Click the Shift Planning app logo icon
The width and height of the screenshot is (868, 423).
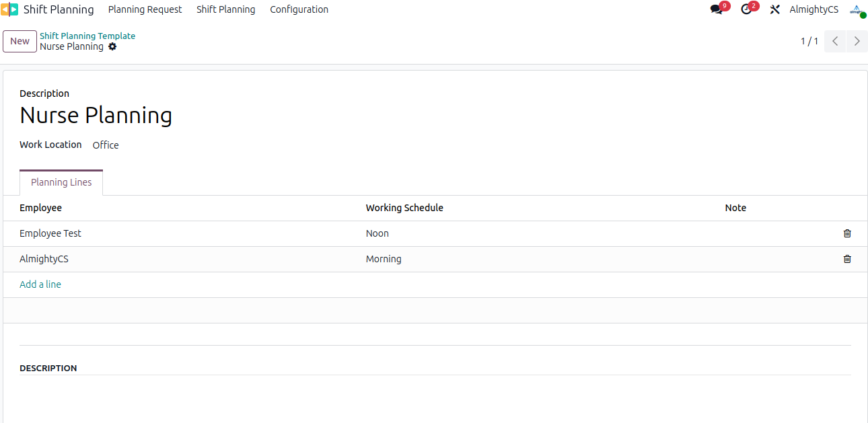click(x=9, y=9)
